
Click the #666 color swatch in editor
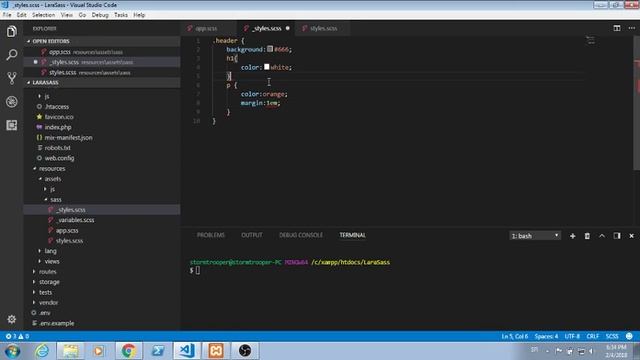pyautogui.click(x=270, y=49)
